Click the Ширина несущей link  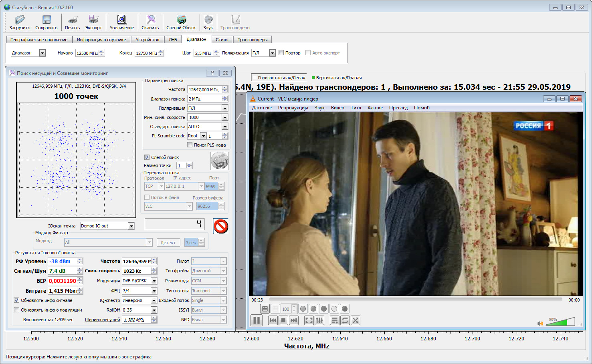pos(102,320)
